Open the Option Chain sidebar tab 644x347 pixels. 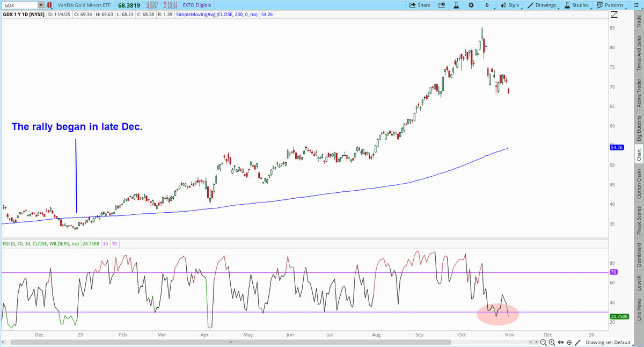(638, 184)
